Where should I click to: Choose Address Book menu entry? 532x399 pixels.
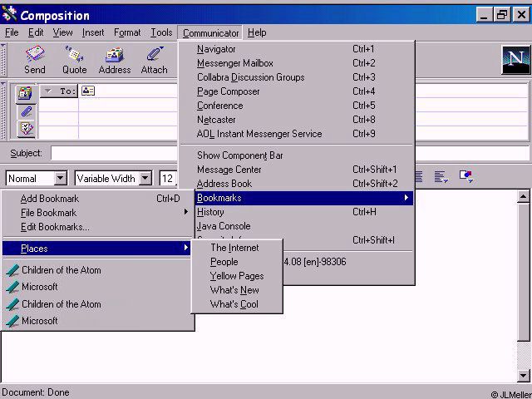tap(297, 184)
